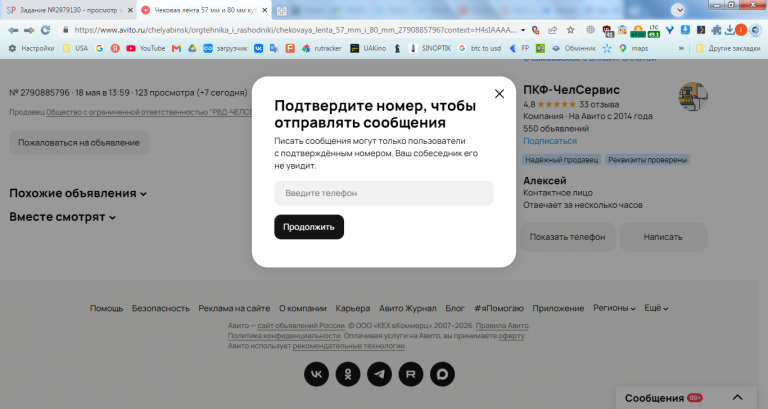
Task: Open the Google Drive bookmark icon
Action: click(192, 48)
